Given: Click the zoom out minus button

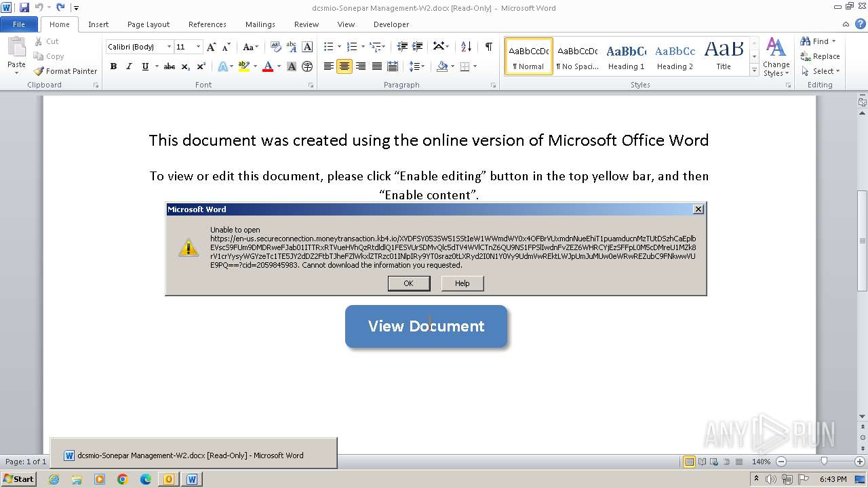Looking at the screenshot, I should [781, 462].
